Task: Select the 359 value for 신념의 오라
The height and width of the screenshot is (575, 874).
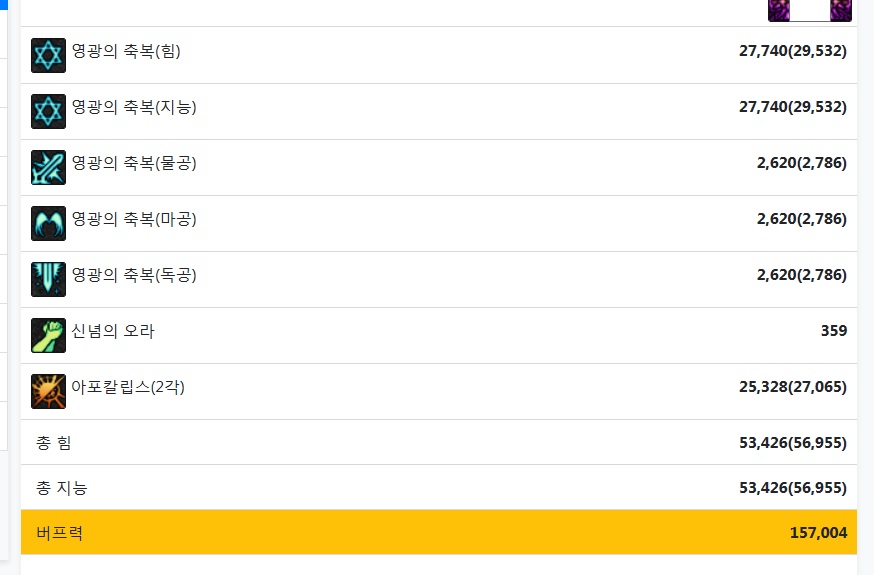Action: pyautogui.click(x=834, y=330)
